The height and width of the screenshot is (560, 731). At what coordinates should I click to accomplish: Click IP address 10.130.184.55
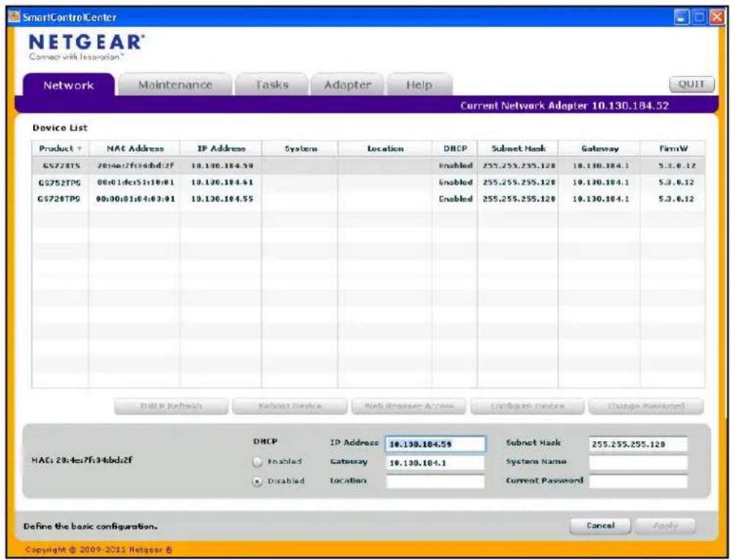[222, 199]
